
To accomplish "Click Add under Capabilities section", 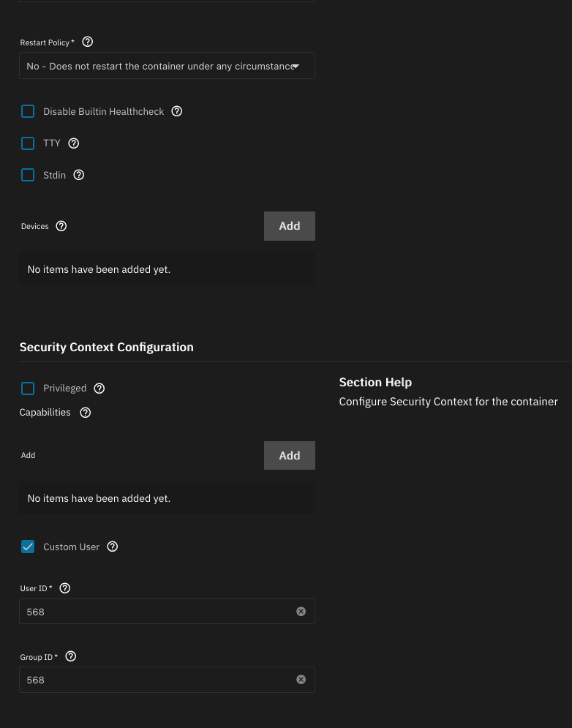I will click(x=289, y=455).
